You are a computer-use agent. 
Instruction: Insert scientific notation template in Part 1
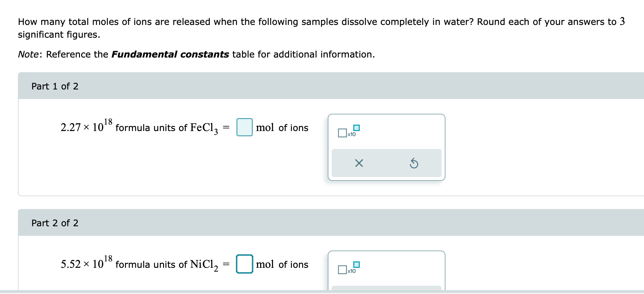click(349, 131)
